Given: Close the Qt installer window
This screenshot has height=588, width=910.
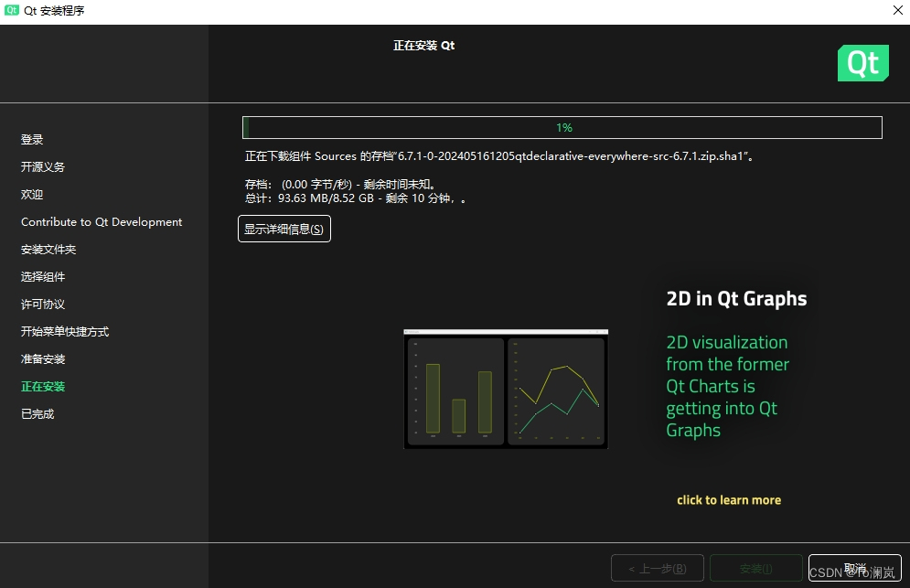Looking at the screenshot, I should [x=897, y=10].
